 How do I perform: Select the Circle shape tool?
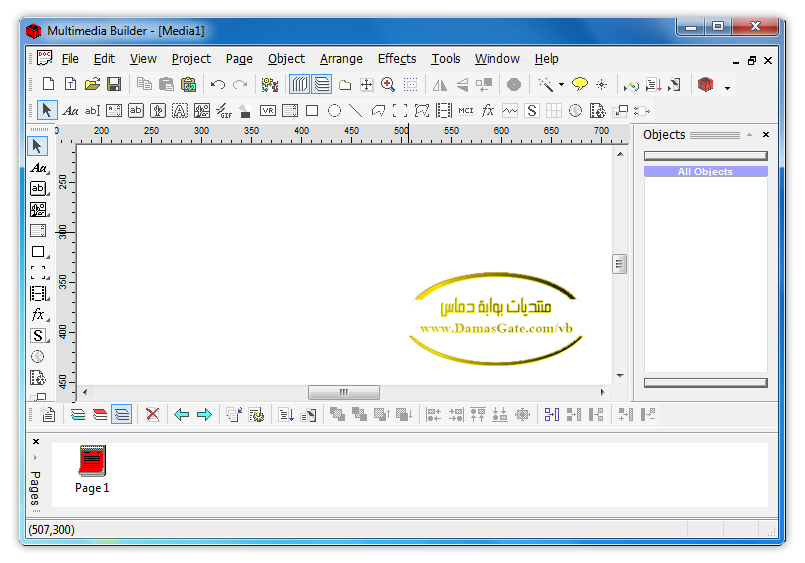(x=334, y=110)
